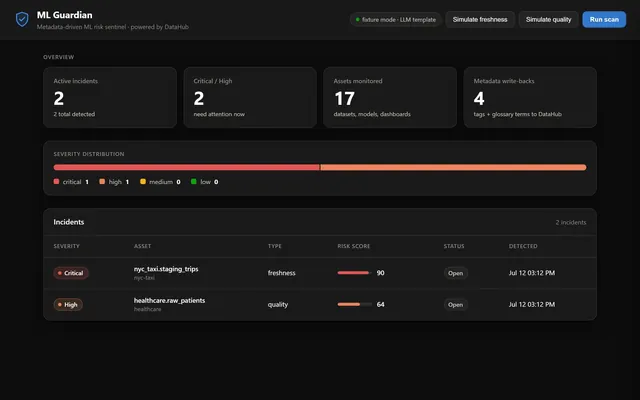Click the red critical segment of severity bar
640x400 pixels.
coord(187,167)
